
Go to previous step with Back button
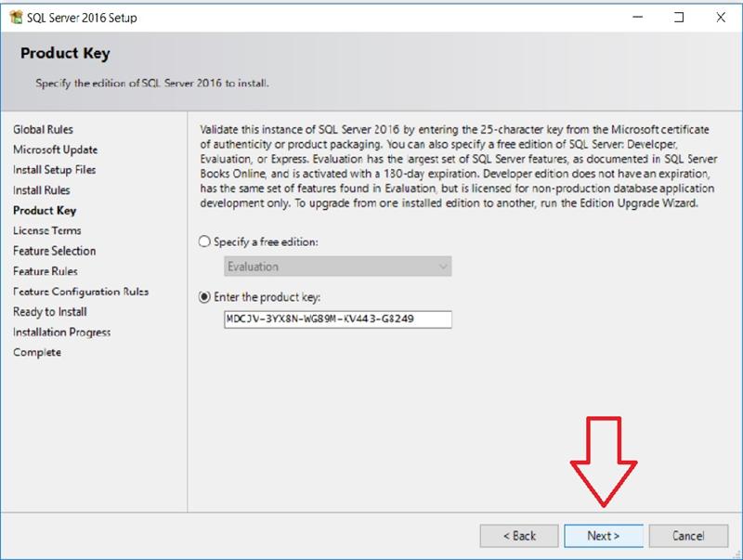(518, 536)
